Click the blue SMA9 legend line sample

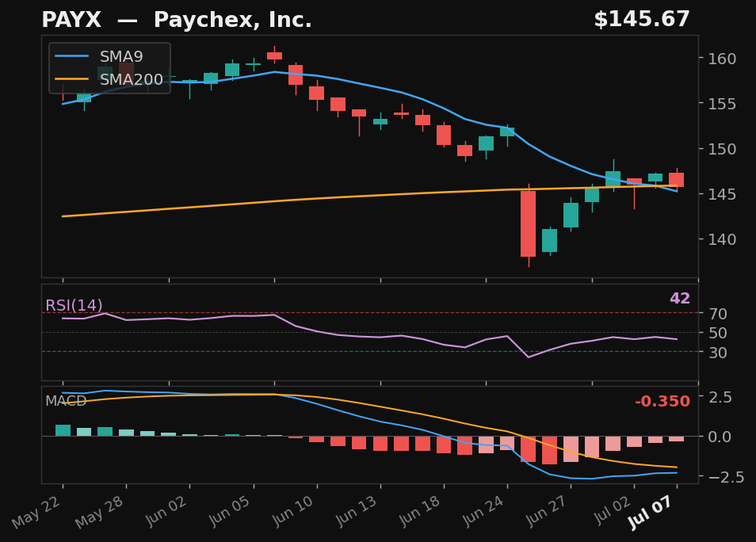pyautogui.click(x=72, y=56)
